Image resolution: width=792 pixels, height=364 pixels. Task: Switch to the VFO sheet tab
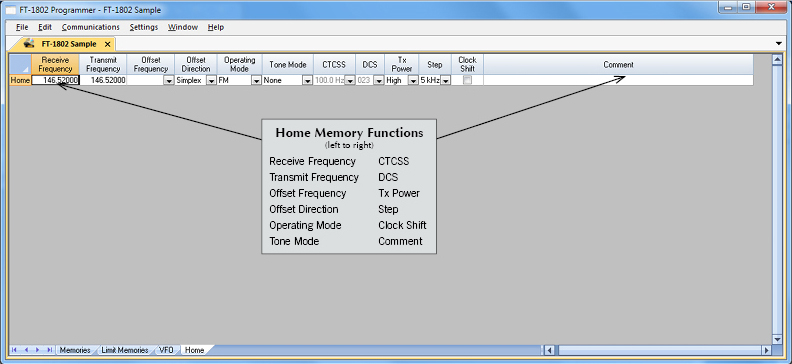[166, 350]
